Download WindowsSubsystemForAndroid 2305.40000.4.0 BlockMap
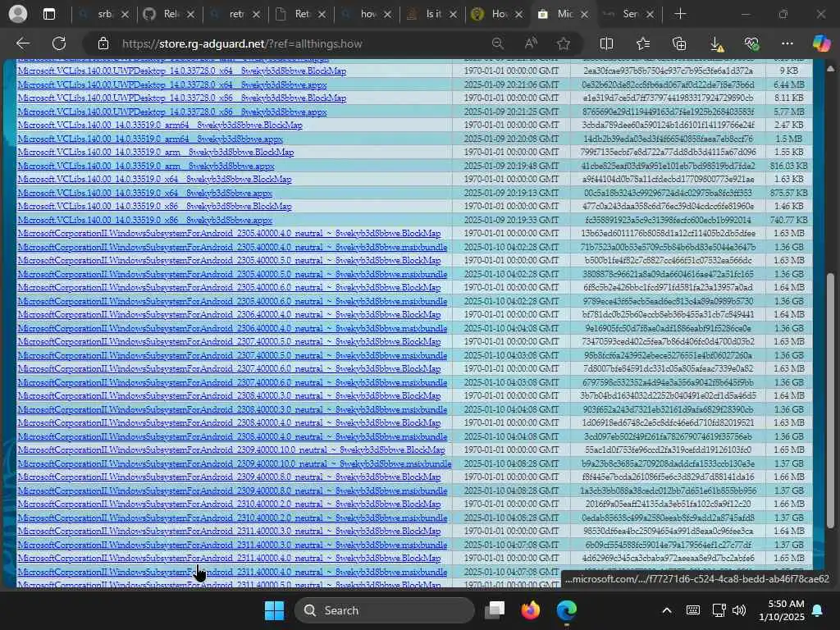This screenshot has width=840, height=630. [229, 234]
